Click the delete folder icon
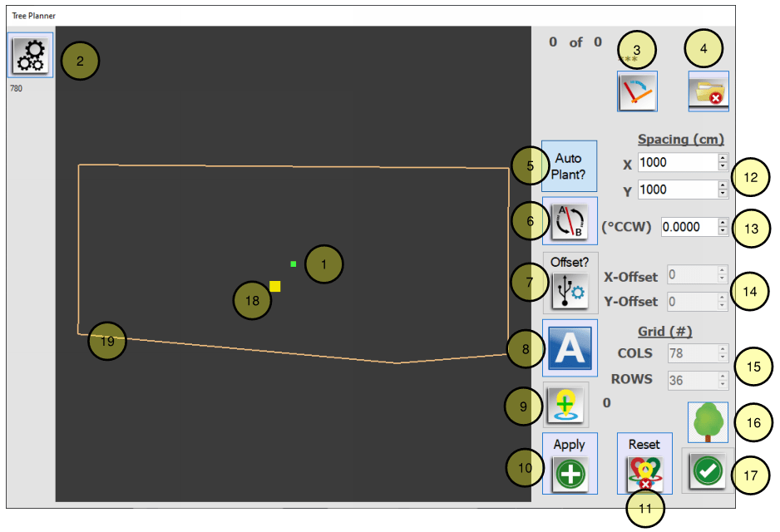The width and height of the screenshot is (780, 532). click(x=708, y=91)
